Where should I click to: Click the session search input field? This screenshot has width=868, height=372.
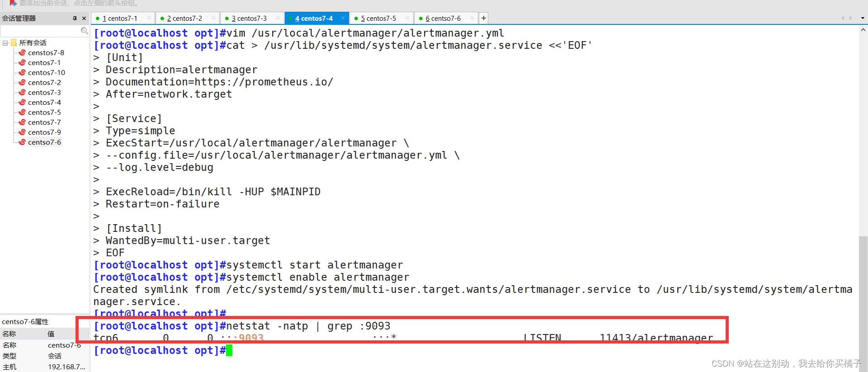(x=41, y=31)
